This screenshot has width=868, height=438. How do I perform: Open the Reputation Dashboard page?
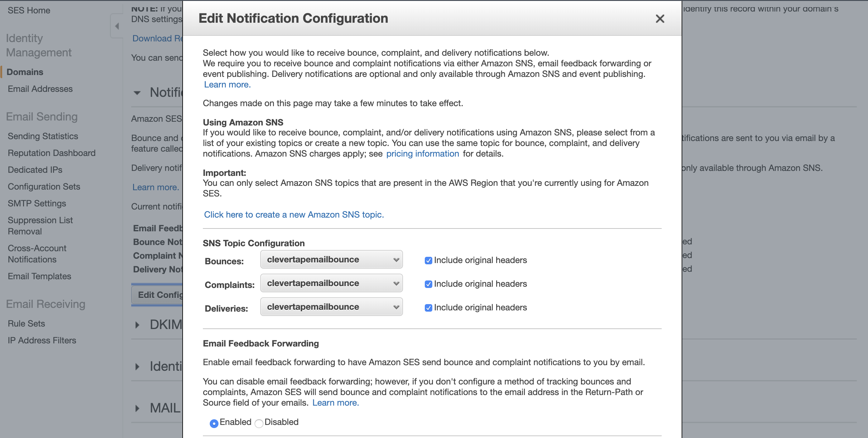[51, 153]
